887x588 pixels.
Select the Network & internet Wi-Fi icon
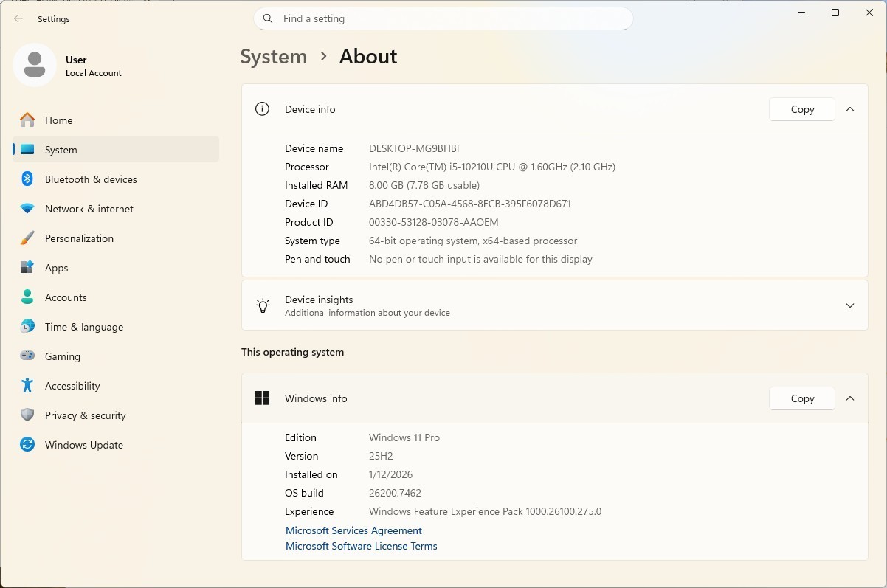27,209
